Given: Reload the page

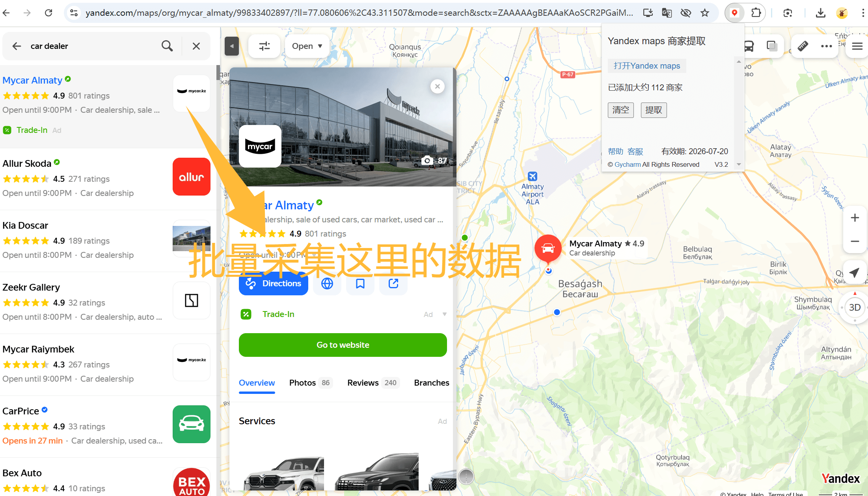Looking at the screenshot, I should pyautogui.click(x=48, y=13).
